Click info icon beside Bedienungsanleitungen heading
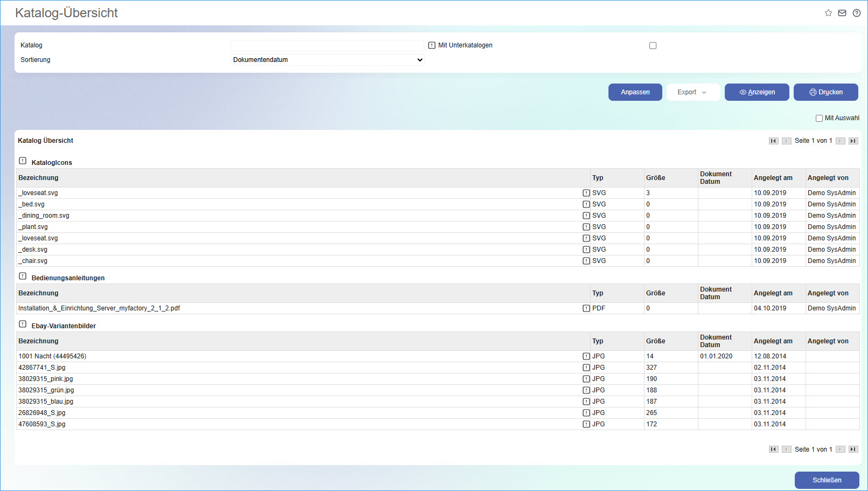This screenshot has width=868, height=491. click(23, 276)
